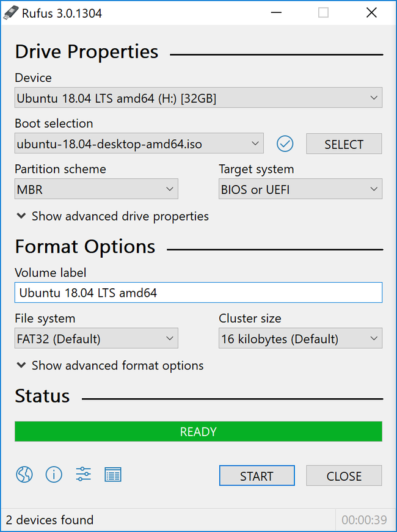Click inside the Volume label field
Viewport: 397px width, 532px height.
coord(198,293)
